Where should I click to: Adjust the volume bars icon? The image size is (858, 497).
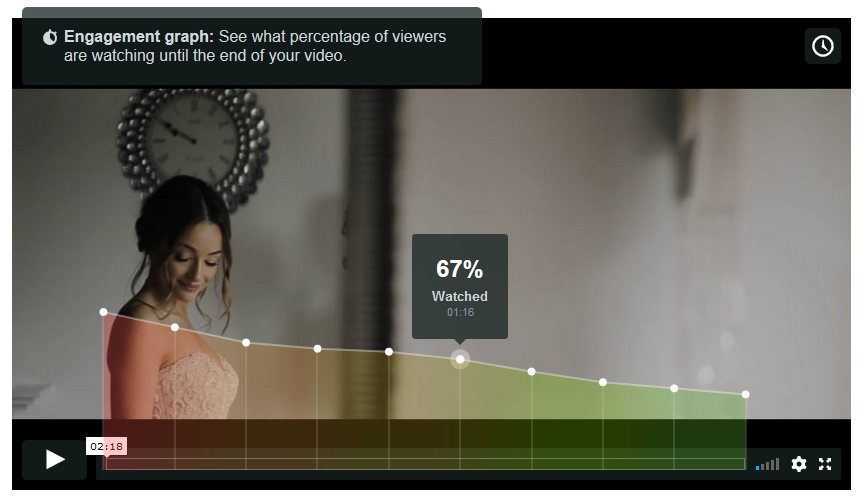click(767, 465)
